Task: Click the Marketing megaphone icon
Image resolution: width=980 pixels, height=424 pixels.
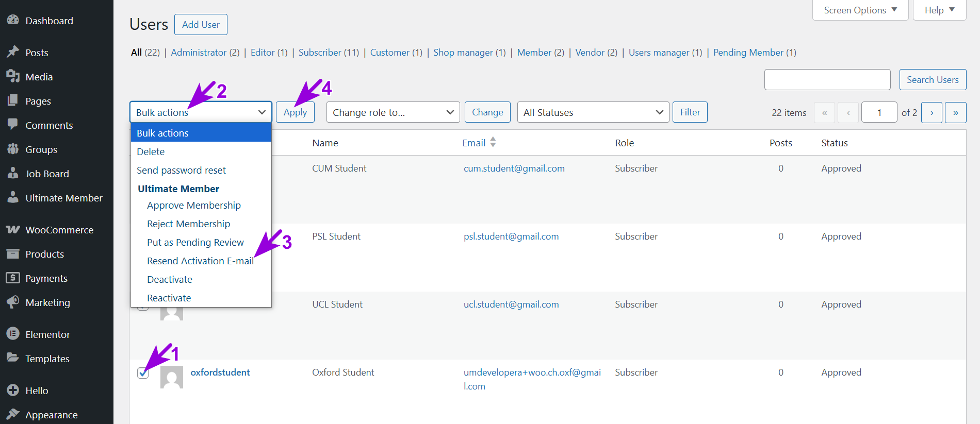Action: (13, 302)
